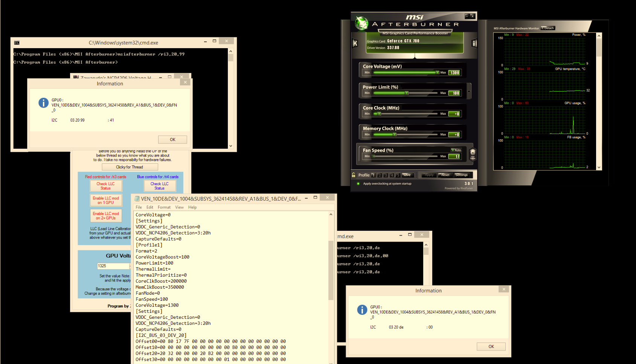636x364 pixels.
Task: Click the Clicky for Thread button
Action: pos(130,167)
